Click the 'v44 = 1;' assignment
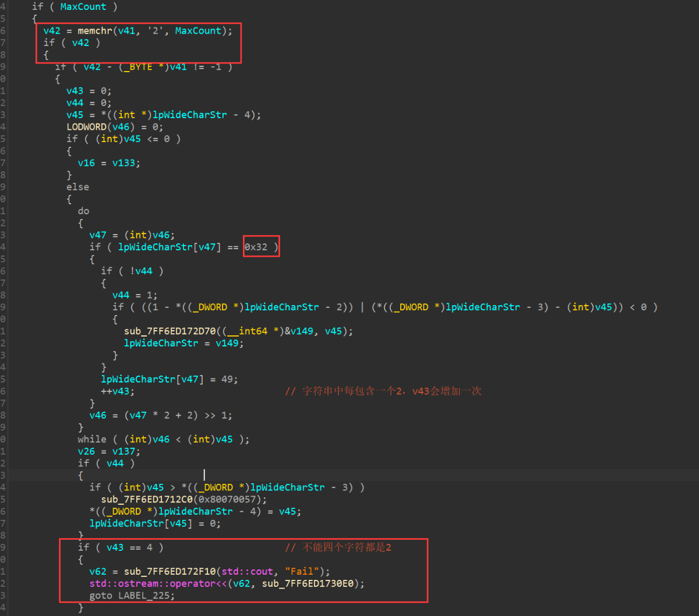This screenshot has height=616, width=699. 135,295
